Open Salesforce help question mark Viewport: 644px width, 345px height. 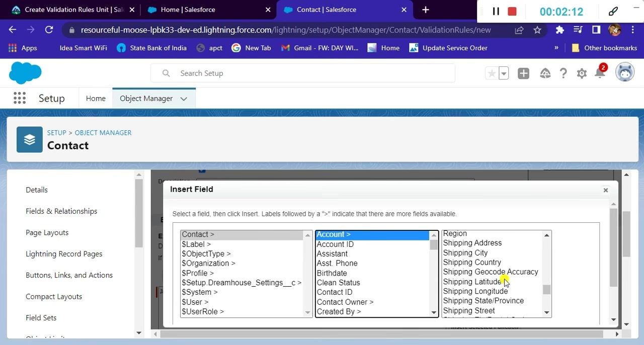[x=563, y=73]
